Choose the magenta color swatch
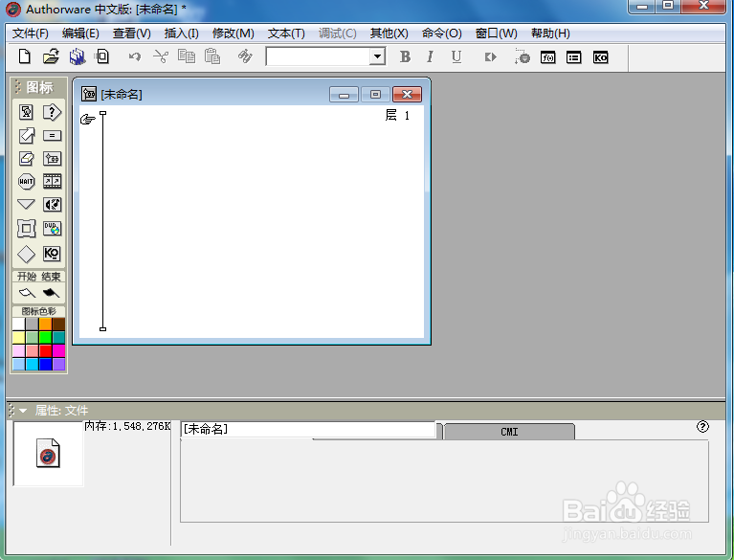 (x=59, y=350)
